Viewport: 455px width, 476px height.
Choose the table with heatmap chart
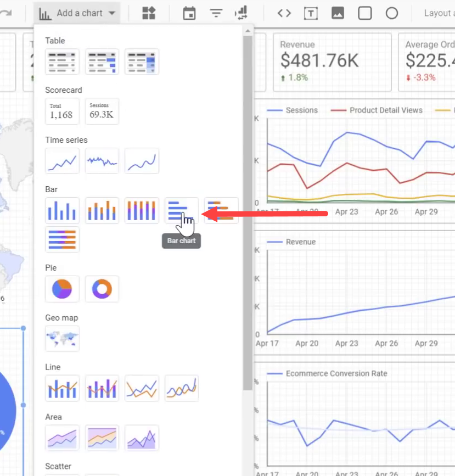(x=142, y=61)
